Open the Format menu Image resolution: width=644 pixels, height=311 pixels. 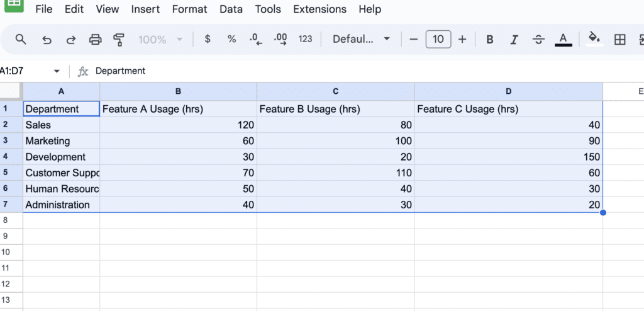pos(190,9)
